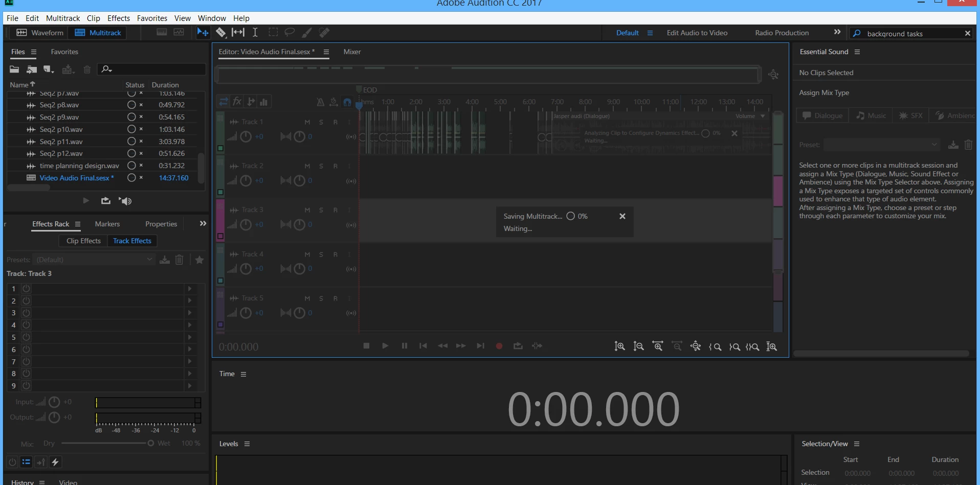
Task: Toggle Auto-play speaker icon in Files panel
Action: click(x=125, y=201)
